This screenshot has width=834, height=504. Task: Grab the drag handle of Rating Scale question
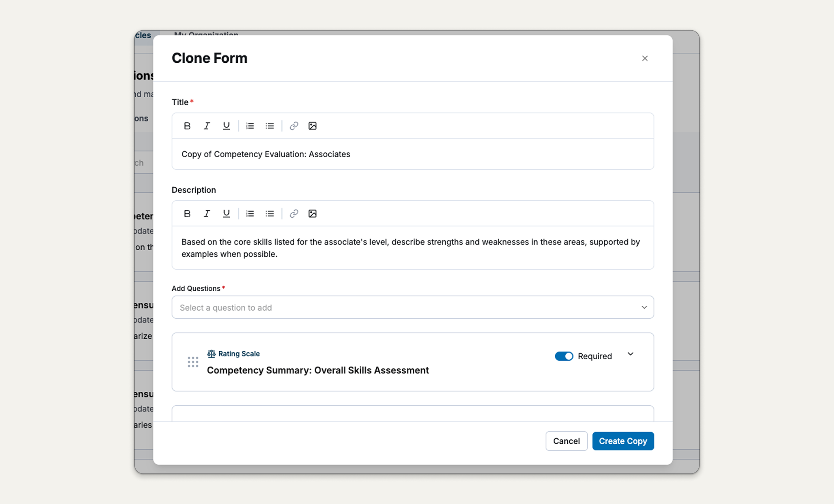tap(193, 362)
